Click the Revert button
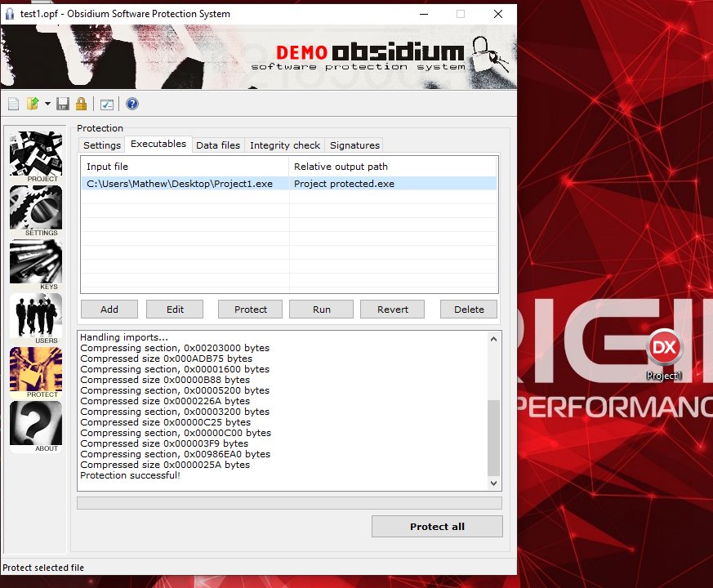 pos(393,310)
